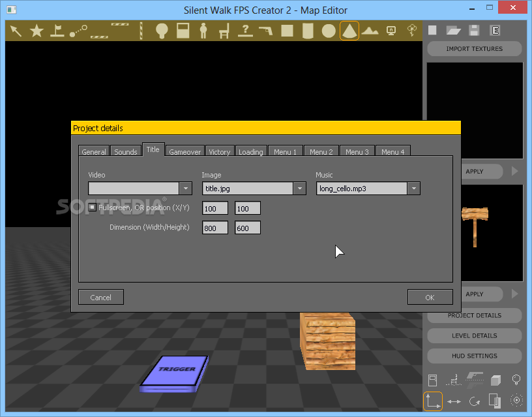
Task: Open the Music dropdown showing long_cello.mp3
Action: [x=414, y=189]
